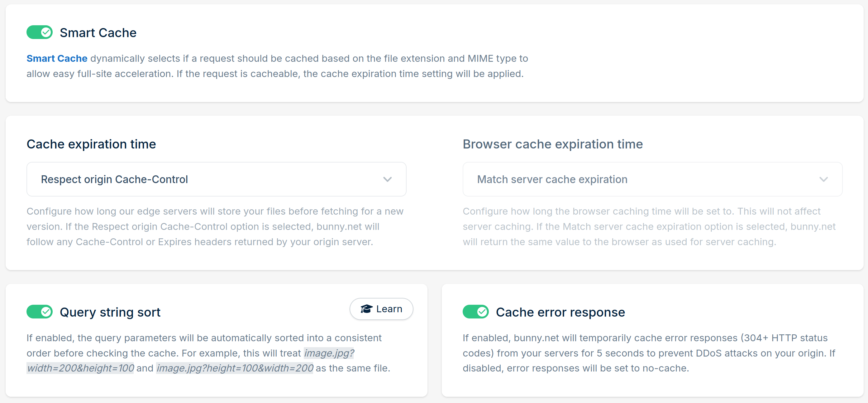
Task: Open the Smart Cache documentation link
Action: [57, 58]
